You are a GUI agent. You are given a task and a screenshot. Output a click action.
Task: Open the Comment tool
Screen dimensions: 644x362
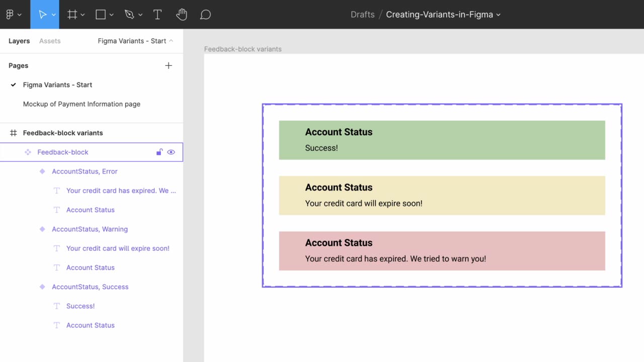click(205, 14)
